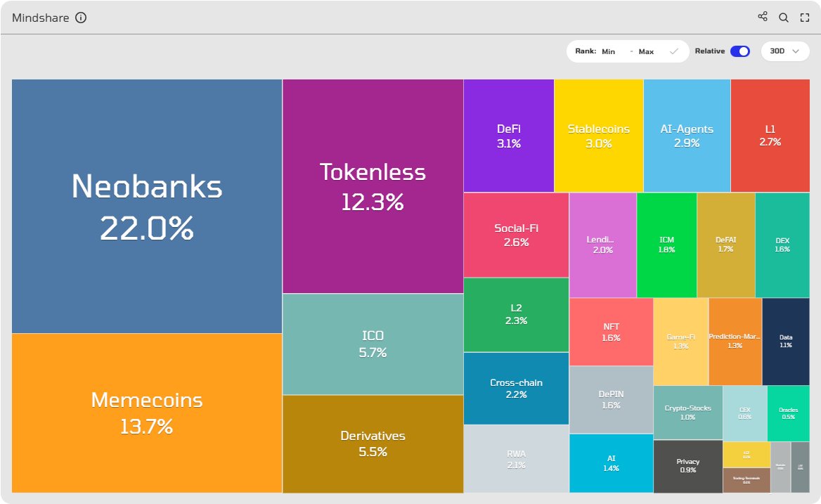Screen dimensions: 821x504
Task: Select the Neobanks 22.0% tile
Action: click(x=147, y=206)
